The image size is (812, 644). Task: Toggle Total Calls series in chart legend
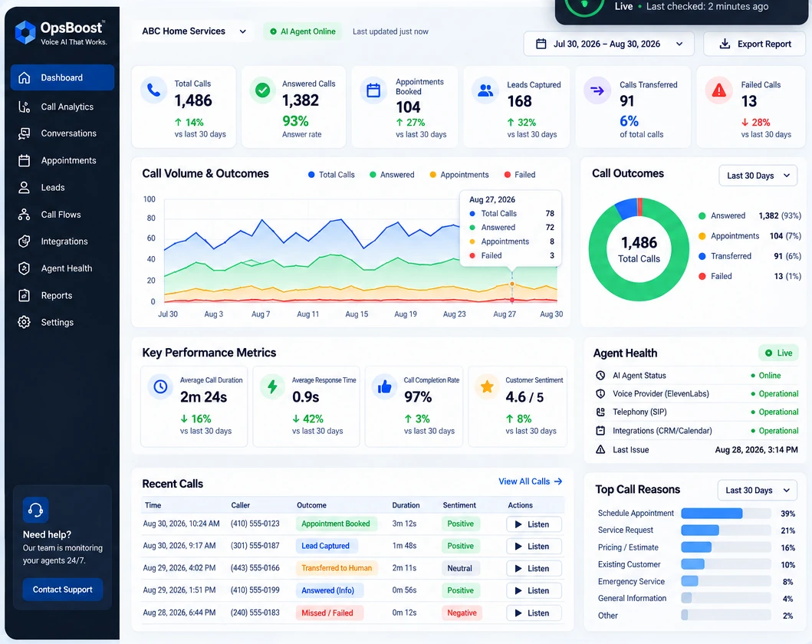pyautogui.click(x=331, y=175)
